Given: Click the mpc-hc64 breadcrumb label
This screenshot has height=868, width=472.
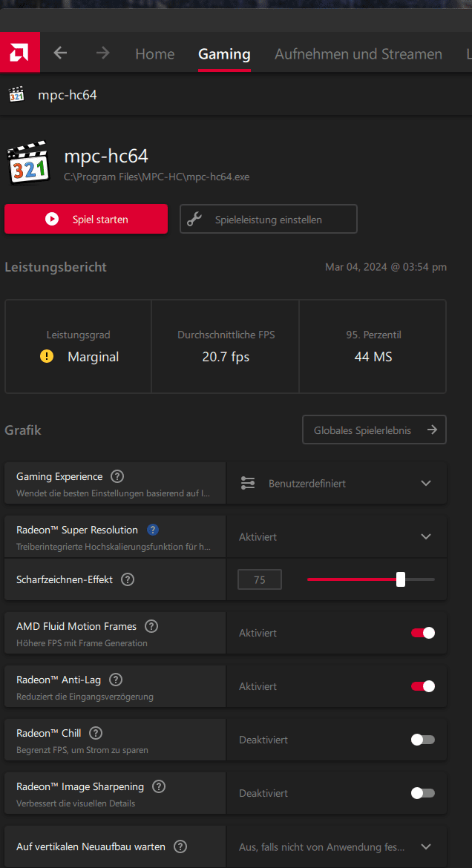Looking at the screenshot, I should click(x=68, y=95).
